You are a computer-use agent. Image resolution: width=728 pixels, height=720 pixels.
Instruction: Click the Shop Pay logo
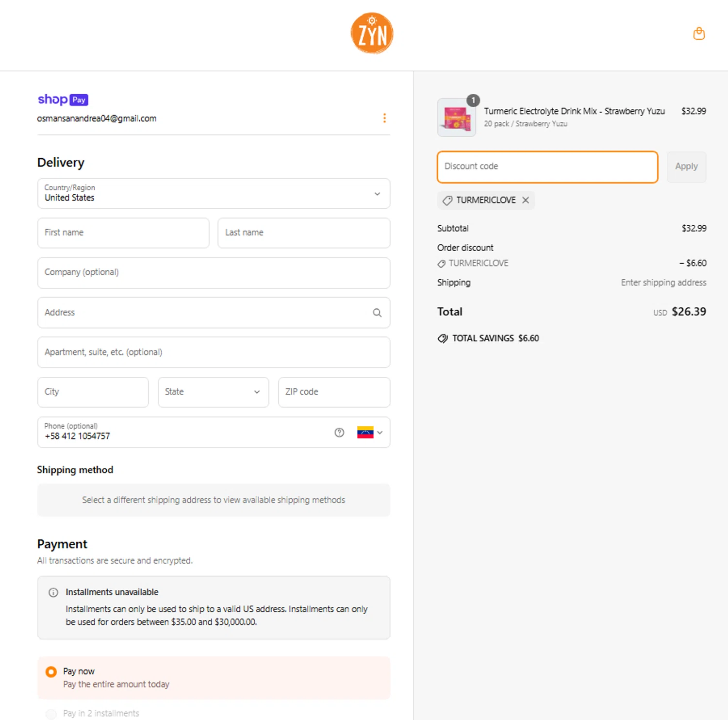click(x=63, y=100)
